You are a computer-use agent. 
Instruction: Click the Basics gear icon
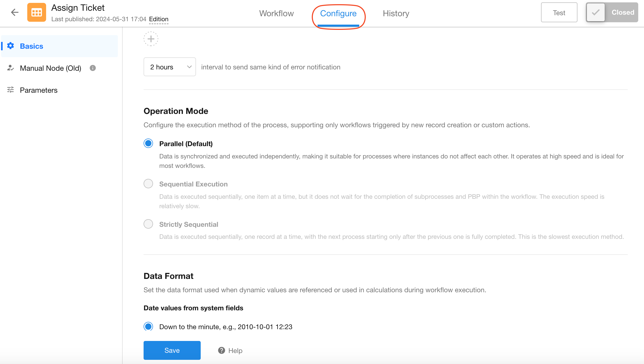pos(10,46)
